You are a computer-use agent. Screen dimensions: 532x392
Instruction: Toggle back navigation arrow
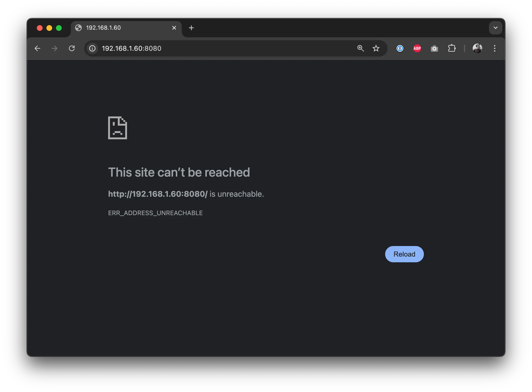click(x=38, y=48)
